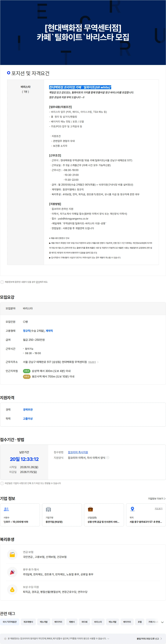
Task: Click the 위치 map pin icon
Action: 133,509
